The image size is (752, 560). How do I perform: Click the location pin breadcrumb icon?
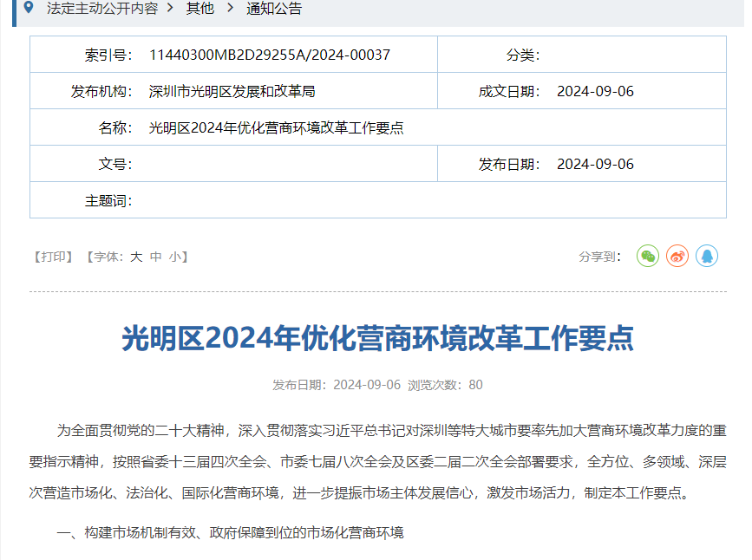tap(29, 7)
